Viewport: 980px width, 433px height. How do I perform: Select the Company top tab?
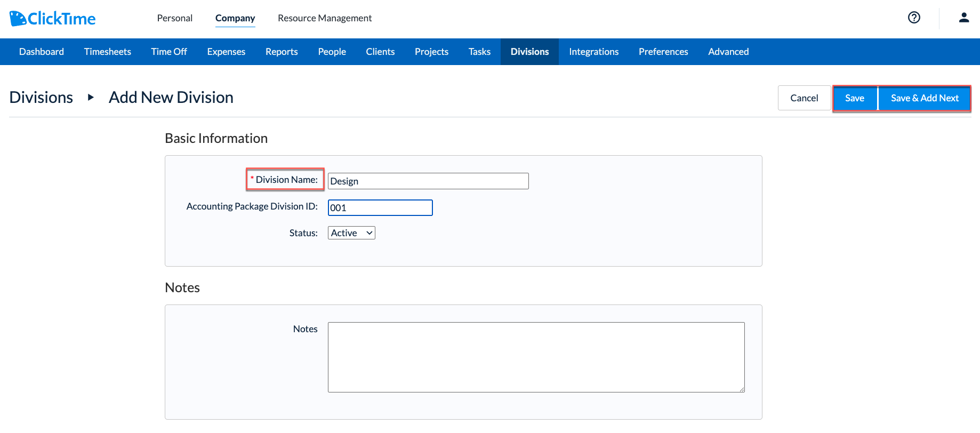pos(235,18)
